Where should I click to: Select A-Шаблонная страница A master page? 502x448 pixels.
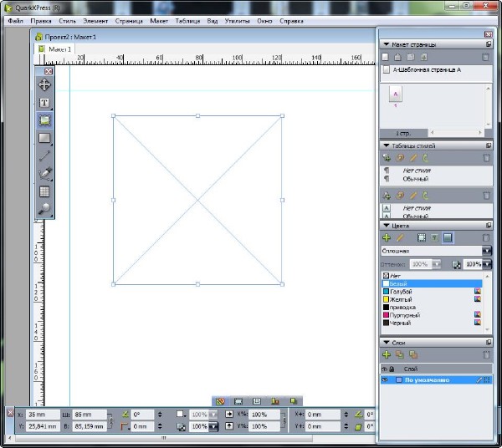tap(427, 70)
